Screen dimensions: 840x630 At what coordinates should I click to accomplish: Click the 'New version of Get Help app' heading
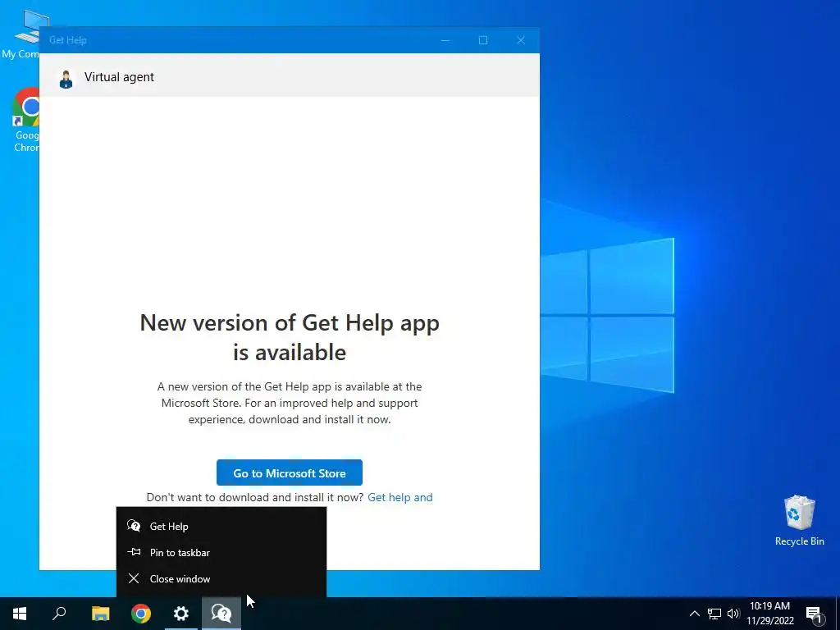290,337
